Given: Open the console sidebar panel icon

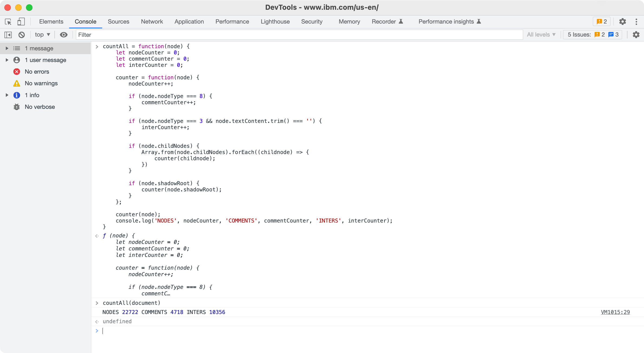Looking at the screenshot, I should click(x=8, y=35).
